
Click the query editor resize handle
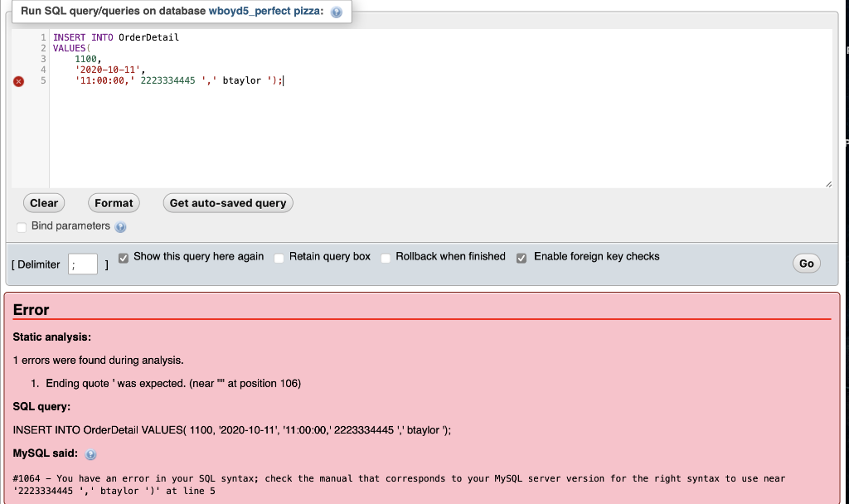point(829,184)
